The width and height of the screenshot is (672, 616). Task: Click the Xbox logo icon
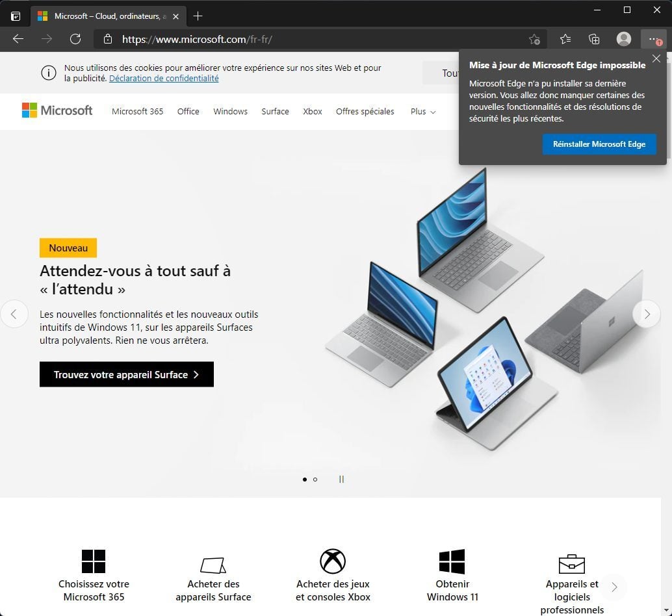(333, 561)
